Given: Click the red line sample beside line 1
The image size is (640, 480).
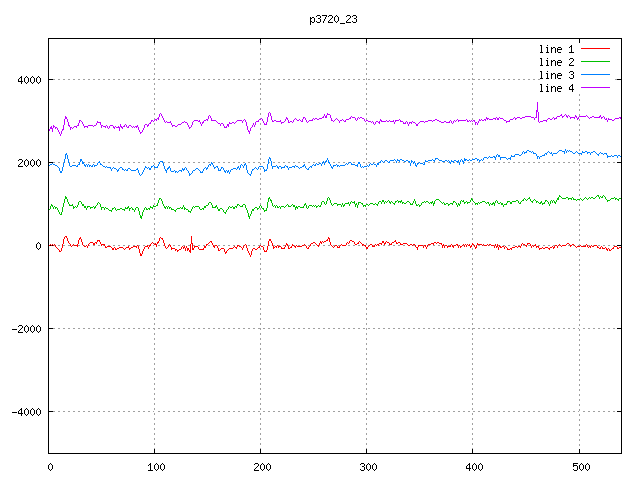Looking at the screenshot, I should point(595,49).
